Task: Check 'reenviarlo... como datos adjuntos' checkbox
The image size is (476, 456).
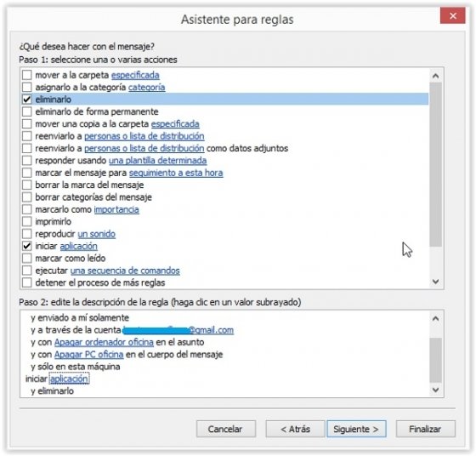Action: click(26, 148)
